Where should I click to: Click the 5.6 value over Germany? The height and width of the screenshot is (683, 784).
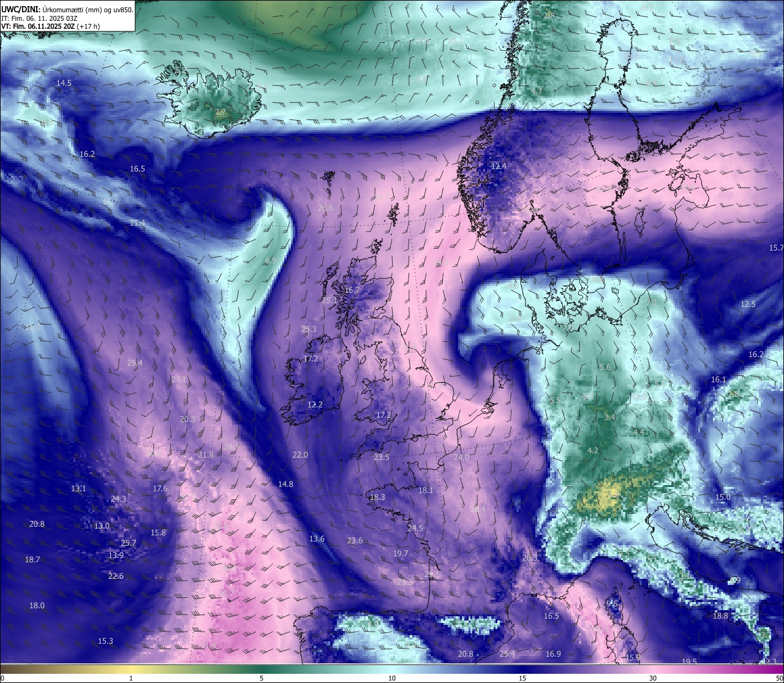click(x=605, y=368)
